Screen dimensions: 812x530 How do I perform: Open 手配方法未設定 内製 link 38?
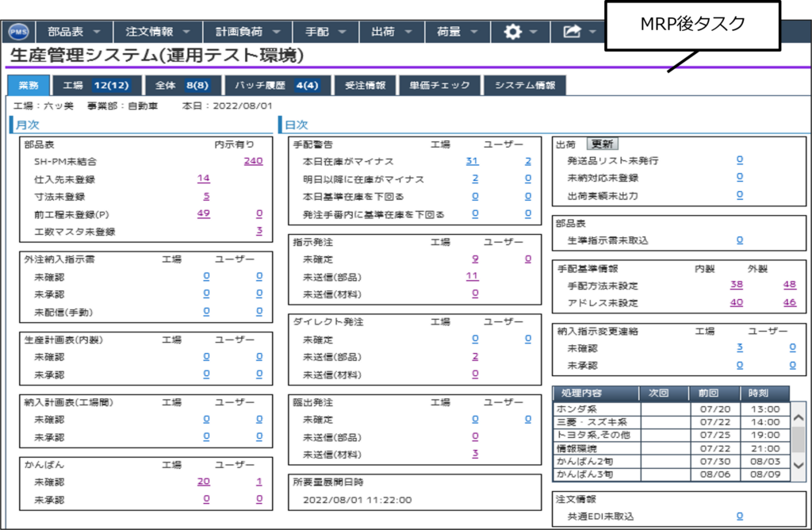[737, 284]
